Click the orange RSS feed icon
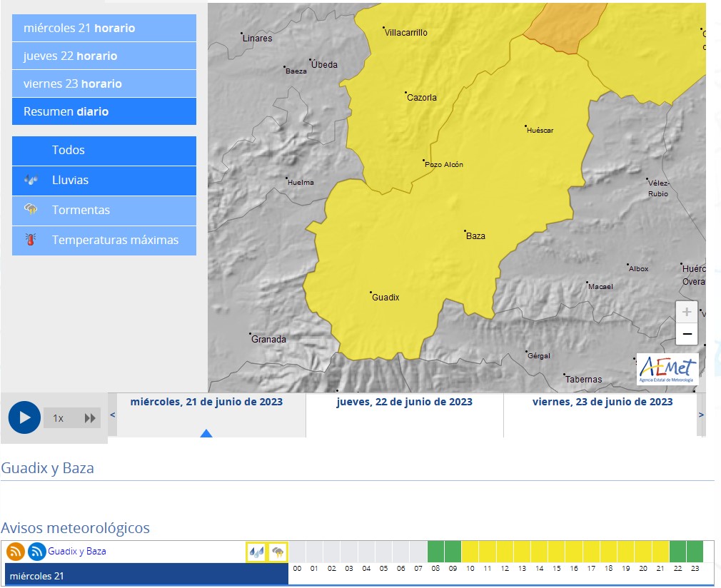 [x=16, y=552]
